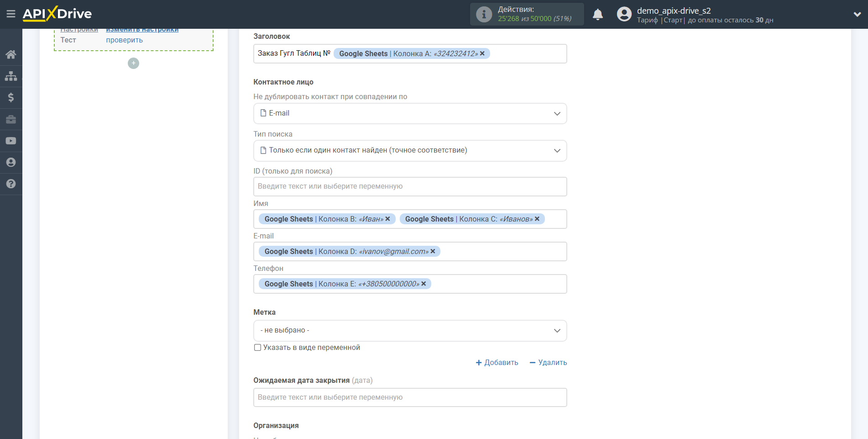Open the Тип поиска dropdown
868x439 pixels.
pos(410,150)
